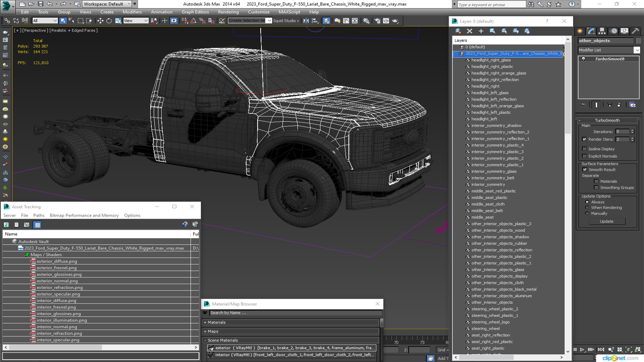Open the Mirror tool in main toolbar
Screen dimensions: 644x362
(x=306, y=21)
